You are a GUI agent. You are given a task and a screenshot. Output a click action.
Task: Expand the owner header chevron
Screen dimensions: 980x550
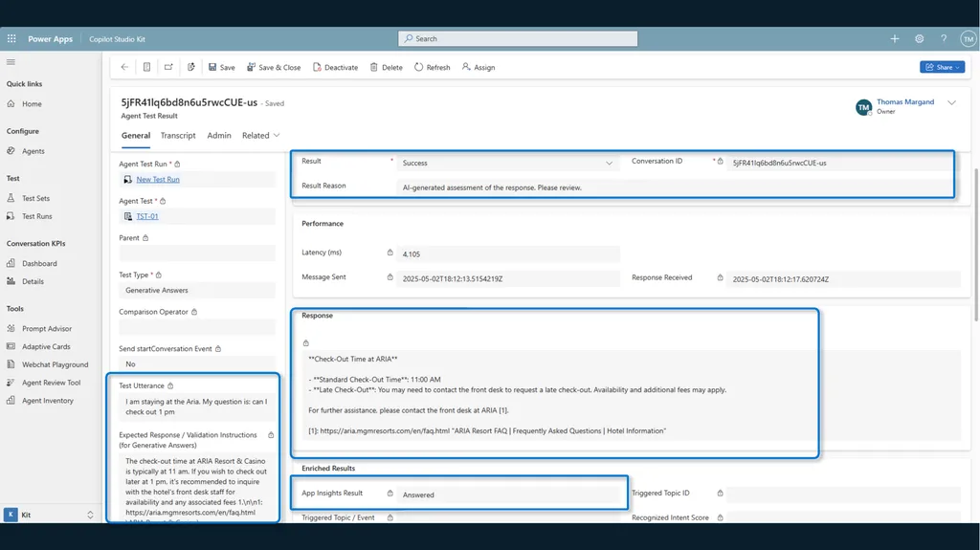click(951, 102)
